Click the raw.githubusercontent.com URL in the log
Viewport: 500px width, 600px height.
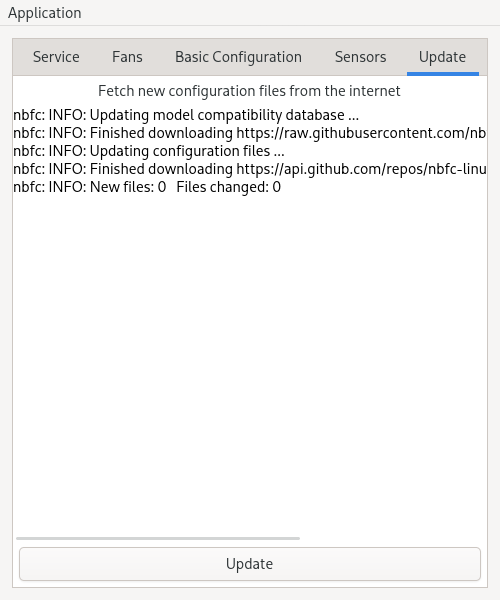pyautogui.click(x=361, y=133)
